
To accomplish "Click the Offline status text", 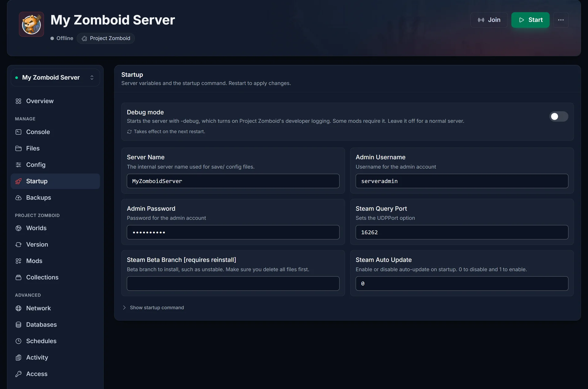I will (x=65, y=38).
